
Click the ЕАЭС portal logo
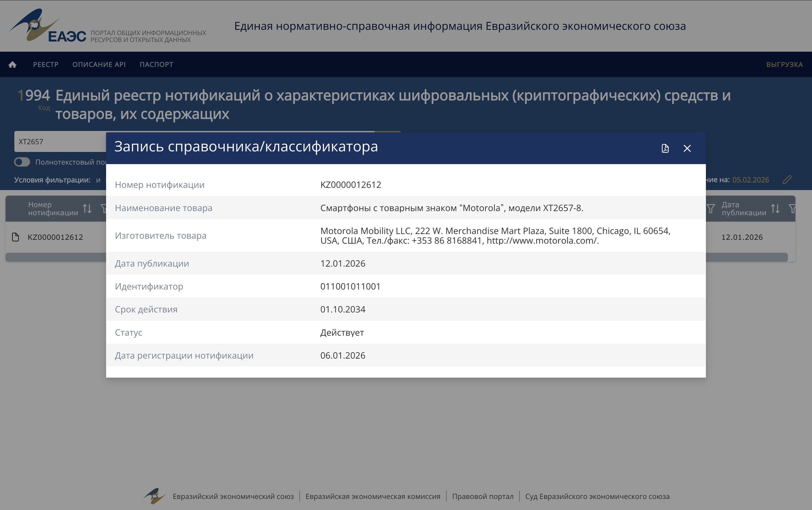click(48, 25)
